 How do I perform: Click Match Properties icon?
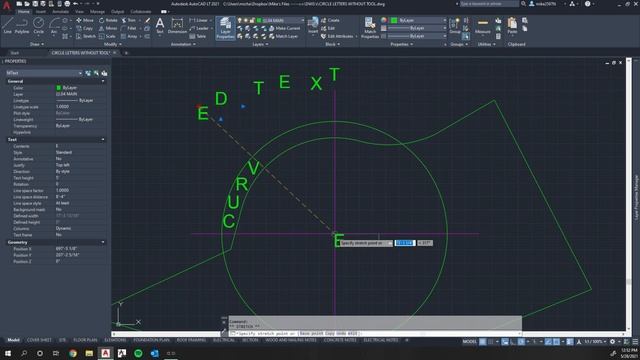(370, 27)
